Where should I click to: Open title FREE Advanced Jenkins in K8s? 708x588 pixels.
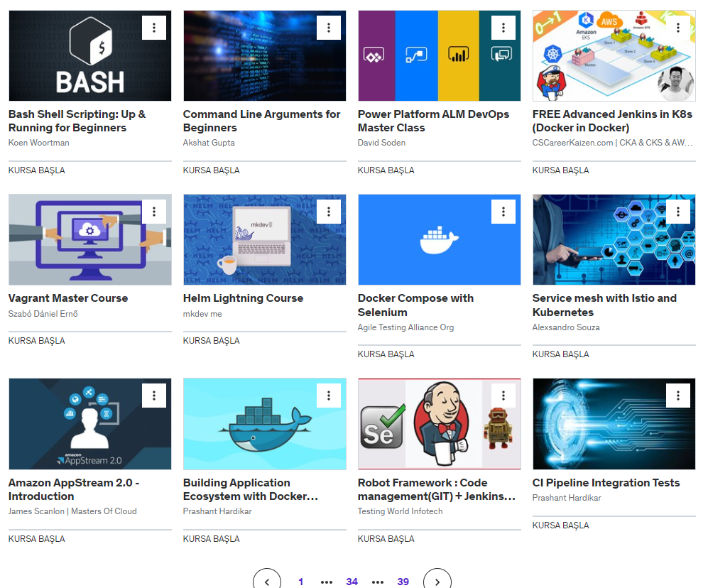[x=612, y=121]
